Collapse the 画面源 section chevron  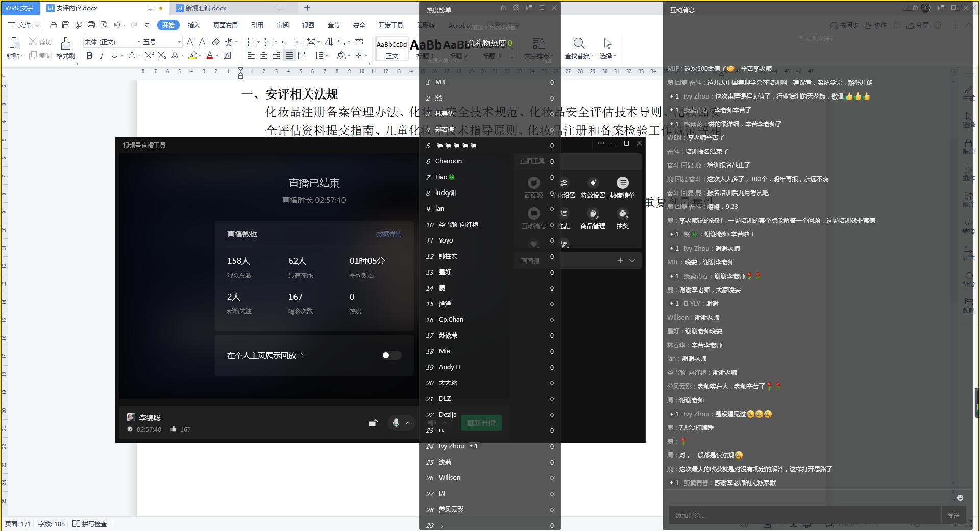click(x=632, y=260)
